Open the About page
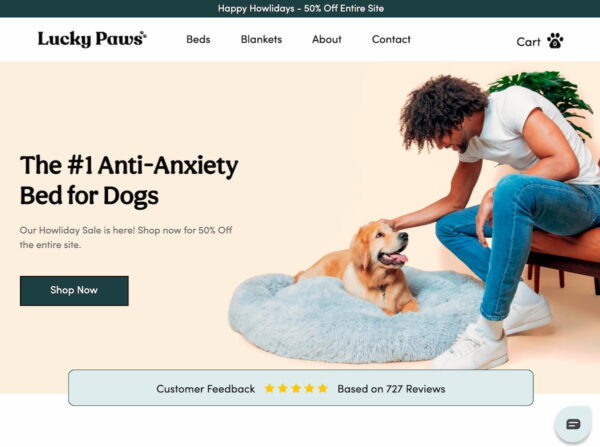The width and height of the screenshot is (600, 447). point(326,39)
